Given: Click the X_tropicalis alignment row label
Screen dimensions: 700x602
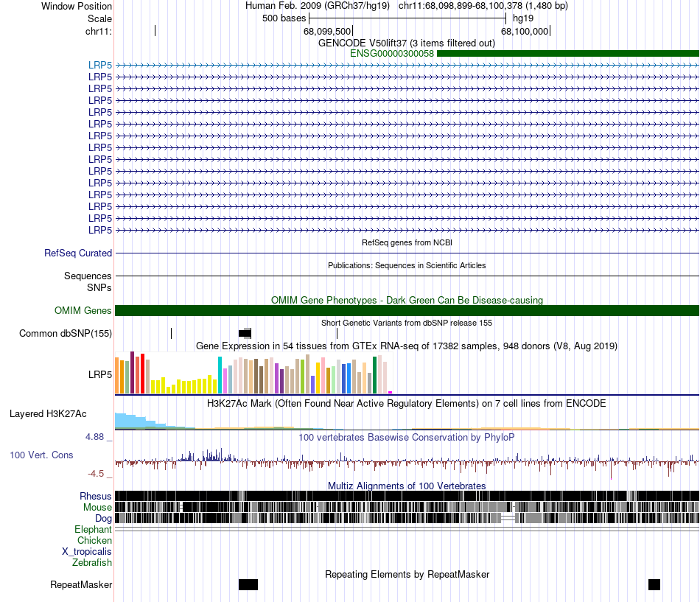Looking at the screenshot, I should pyautogui.click(x=87, y=552).
